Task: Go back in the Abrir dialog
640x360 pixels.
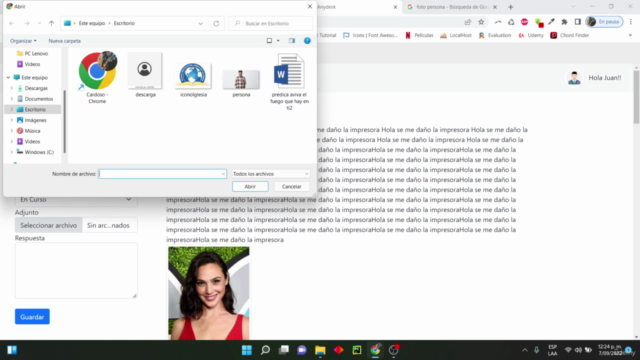Action: click(12, 23)
